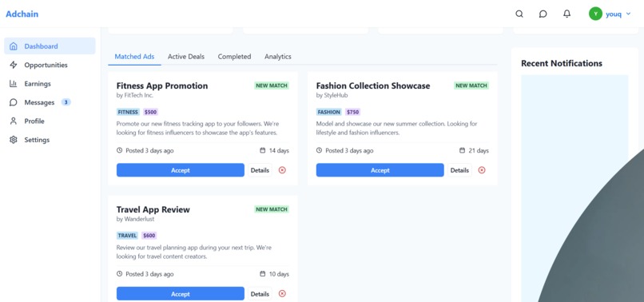
Task: Click the $600 price tag
Action: click(x=149, y=236)
